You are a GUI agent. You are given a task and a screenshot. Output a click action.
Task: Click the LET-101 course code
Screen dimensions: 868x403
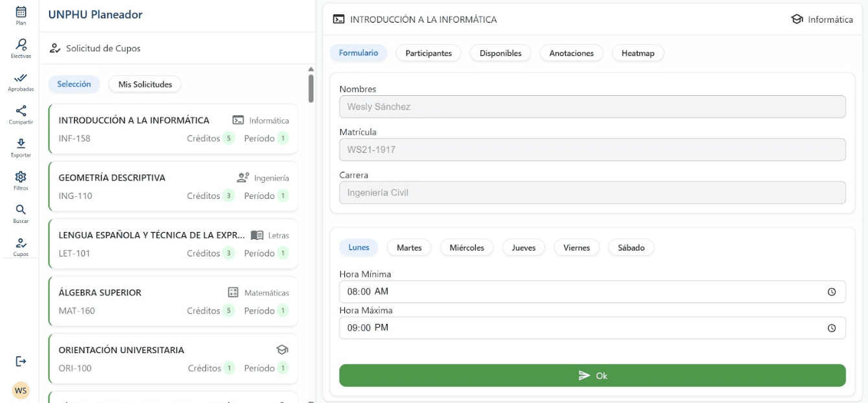click(x=75, y=253)
